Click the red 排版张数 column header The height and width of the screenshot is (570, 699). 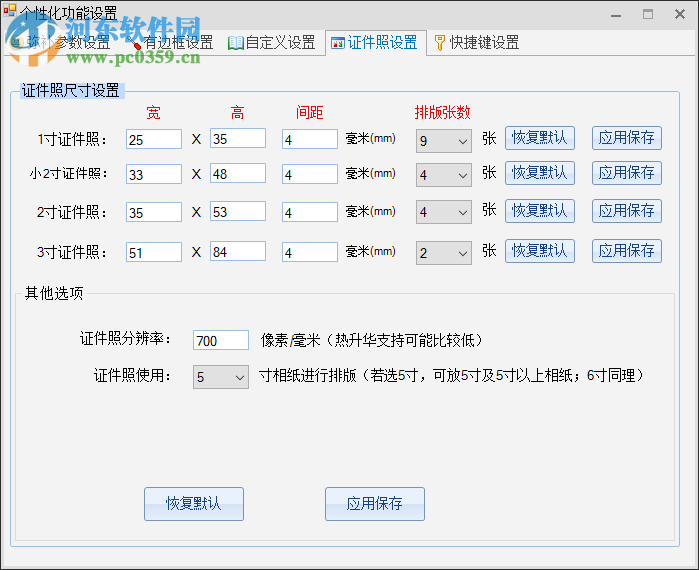442,112
